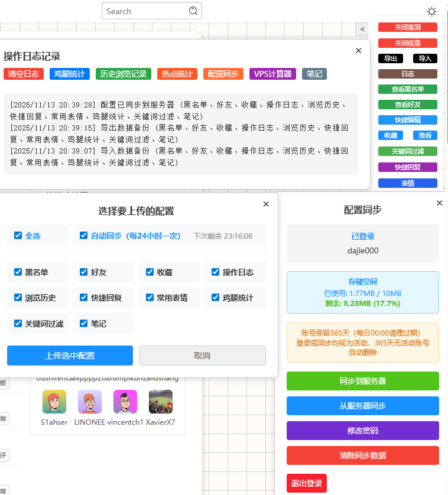Close the 选择要上传的配置 dialog

click(266, 204)
